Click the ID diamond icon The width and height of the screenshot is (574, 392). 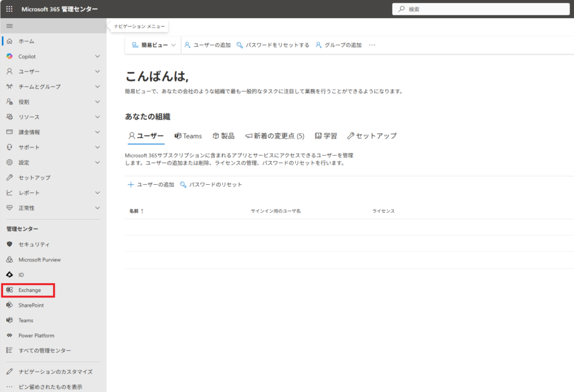click(x=9, y=274)
